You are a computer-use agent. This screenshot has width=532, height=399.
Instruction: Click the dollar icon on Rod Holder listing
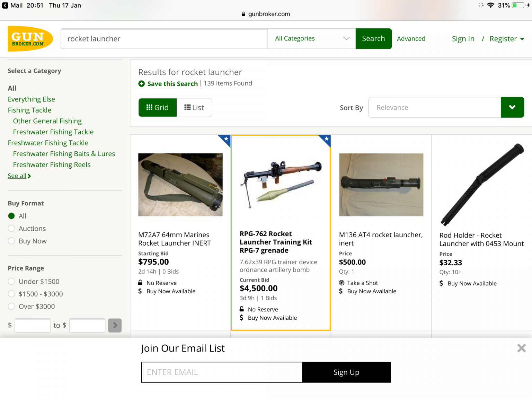[441, 283]
